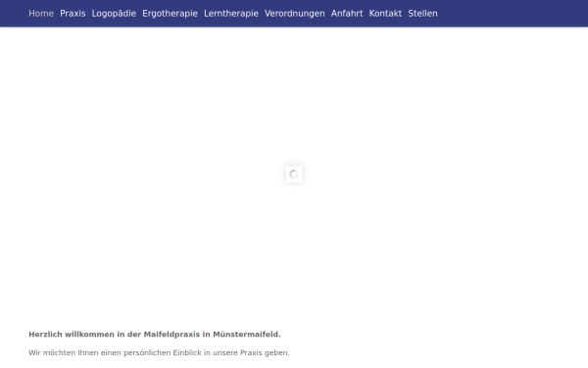Viewport: 588px width, 368px height.
Task: Open the Lerntherapie page
Action: [x=231, y=14]
